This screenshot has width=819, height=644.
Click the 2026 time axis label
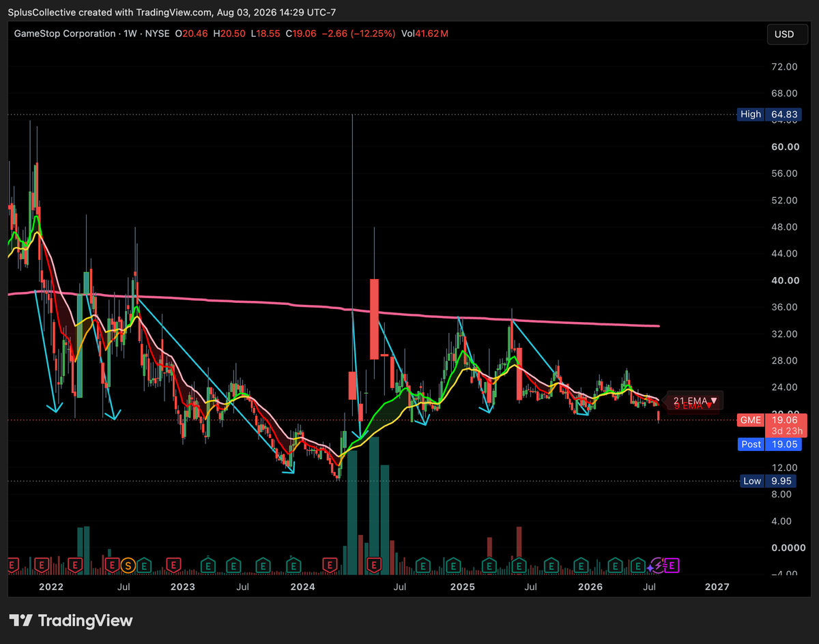pos(590,587)
